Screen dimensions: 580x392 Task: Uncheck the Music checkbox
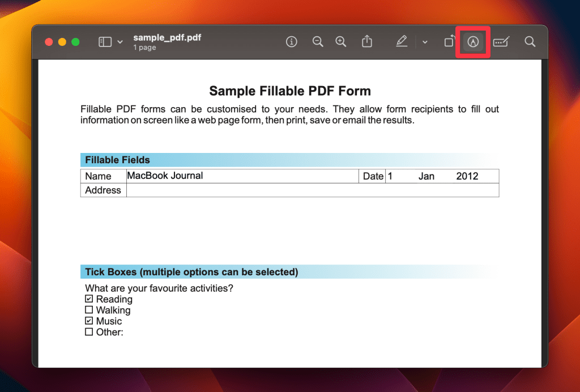click(89, 321)
